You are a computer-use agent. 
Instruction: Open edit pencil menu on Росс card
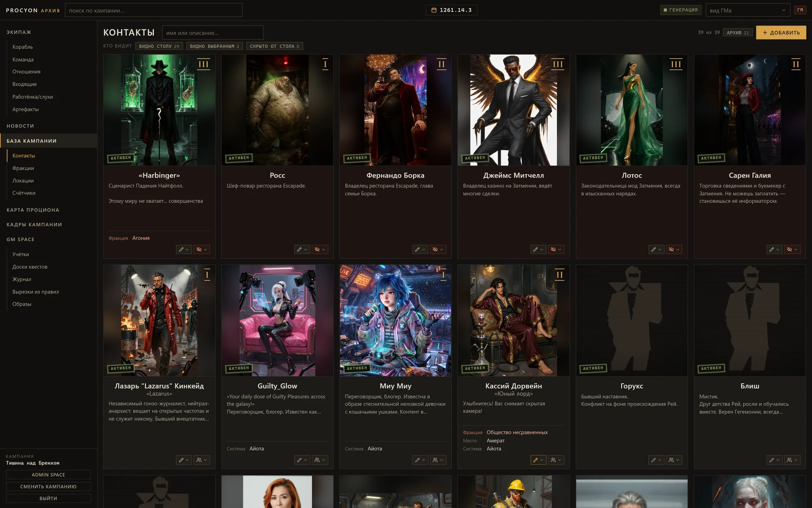[x=302, y=250]
